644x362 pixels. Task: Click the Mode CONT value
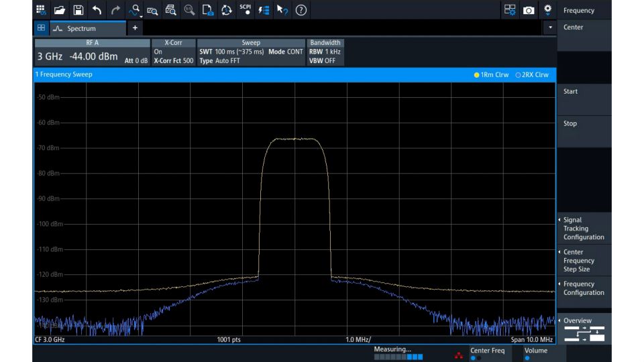coord(286,52)
